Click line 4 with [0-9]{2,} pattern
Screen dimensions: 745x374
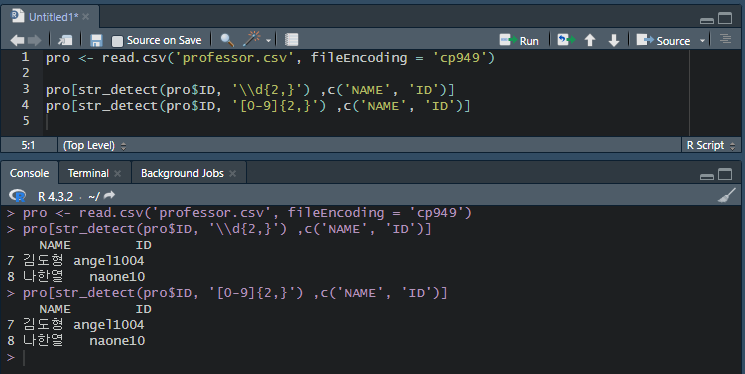[x=258, y=105]
